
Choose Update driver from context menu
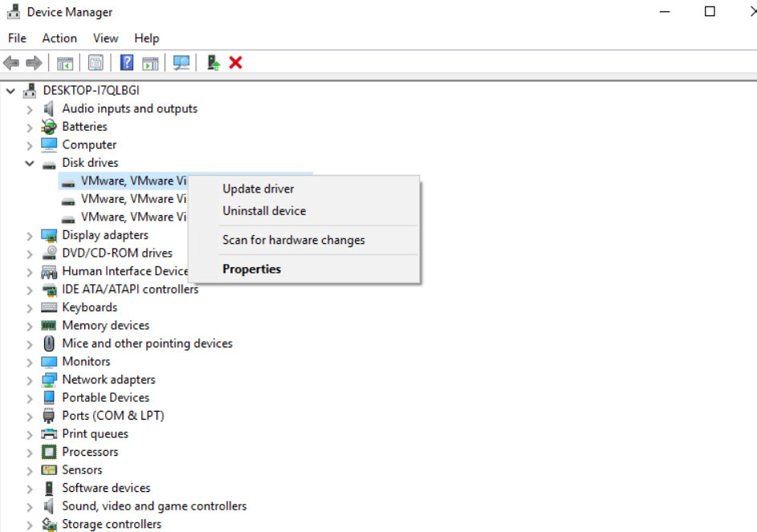click(304, 189)
